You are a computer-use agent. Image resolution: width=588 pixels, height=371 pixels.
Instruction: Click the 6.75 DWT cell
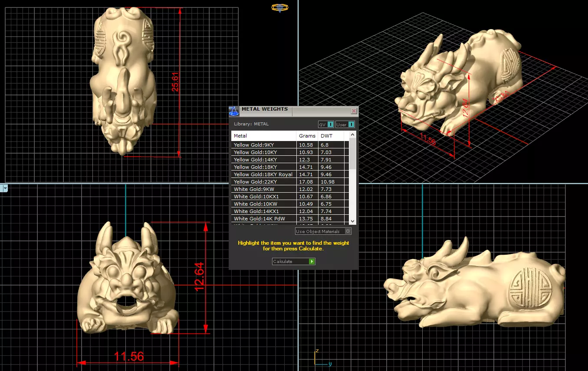(x=331, y=204)
